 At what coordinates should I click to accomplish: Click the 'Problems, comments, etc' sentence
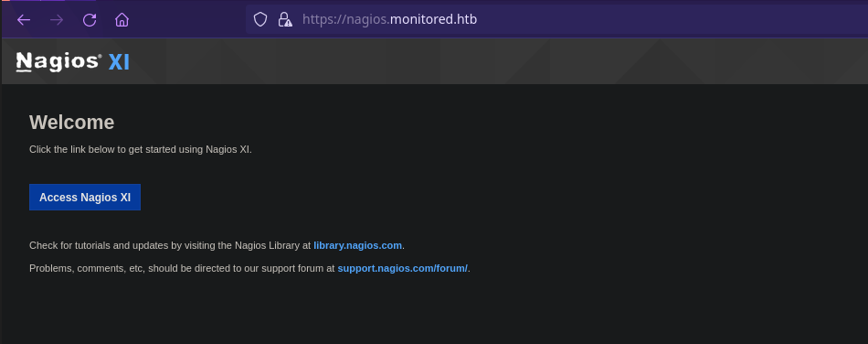(249, 269)
